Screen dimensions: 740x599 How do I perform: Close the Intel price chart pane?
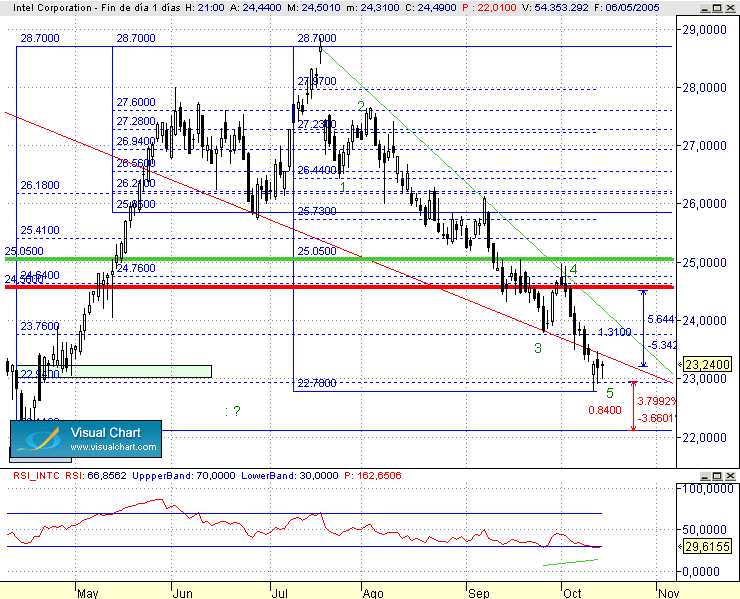coord(729,8)
